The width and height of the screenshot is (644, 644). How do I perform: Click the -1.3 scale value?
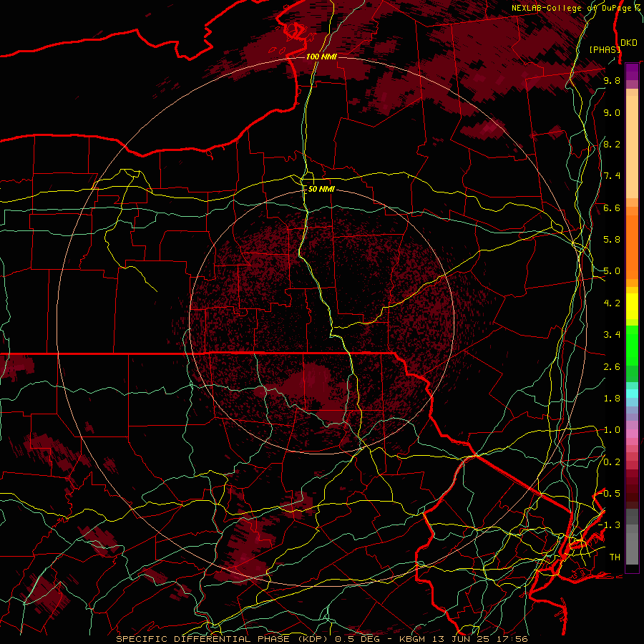click(610, 525)
